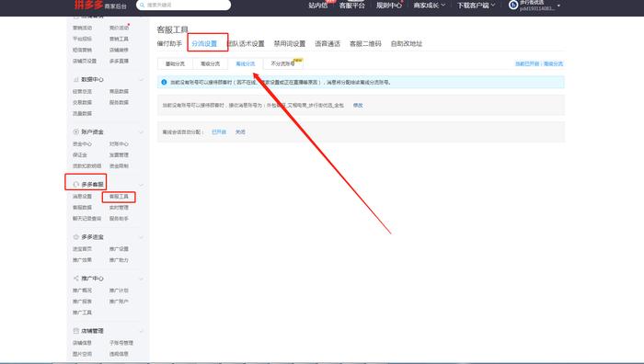The height and width of the screenshot is (364, 644).
Task: Select the 高级分流 sub-tab
Action: pos(210,63)
